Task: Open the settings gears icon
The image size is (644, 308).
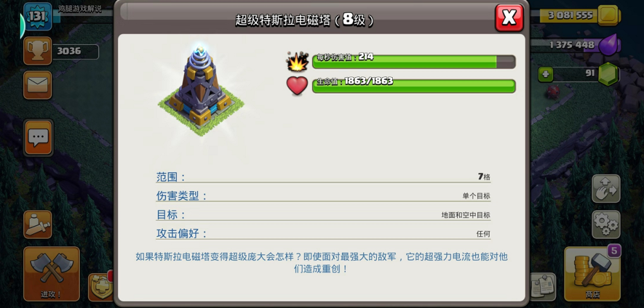Action: [x=606, y=224]
